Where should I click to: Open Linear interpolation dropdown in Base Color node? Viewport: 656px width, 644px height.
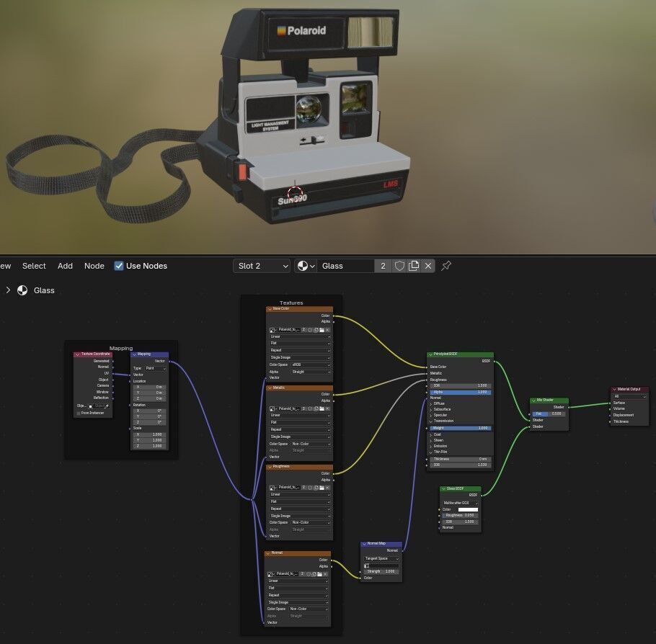click(300, 336)
